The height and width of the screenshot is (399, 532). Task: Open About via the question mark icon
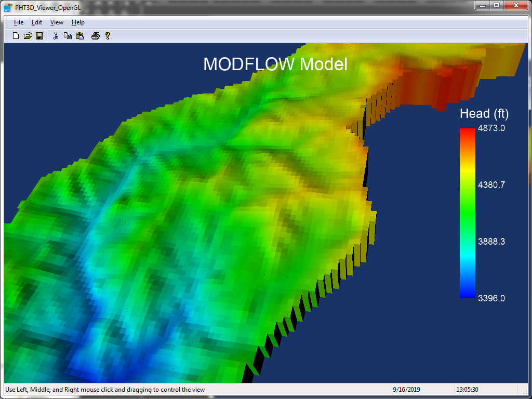[108, 36]
